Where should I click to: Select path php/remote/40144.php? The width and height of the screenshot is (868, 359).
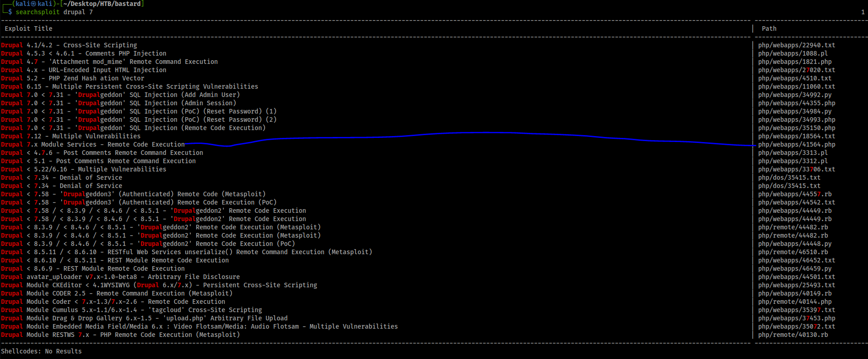pos(795,302)
